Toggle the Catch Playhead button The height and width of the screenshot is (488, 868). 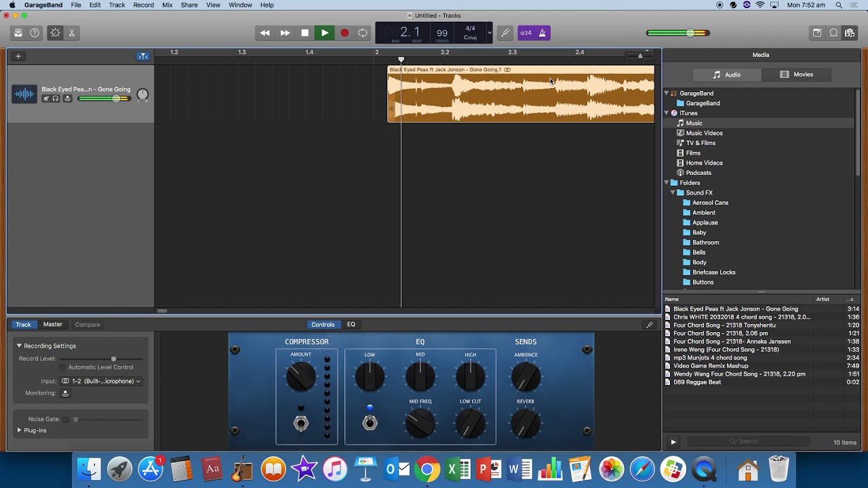143,56
